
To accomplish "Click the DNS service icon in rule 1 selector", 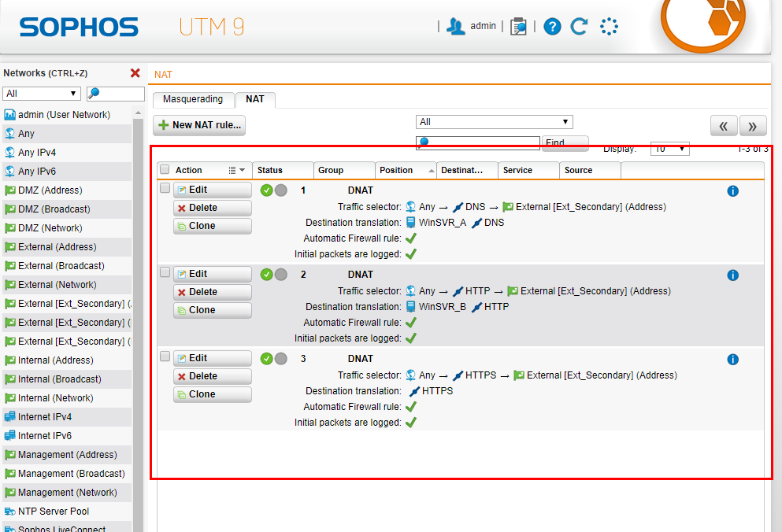I will [x=458, y=207].
